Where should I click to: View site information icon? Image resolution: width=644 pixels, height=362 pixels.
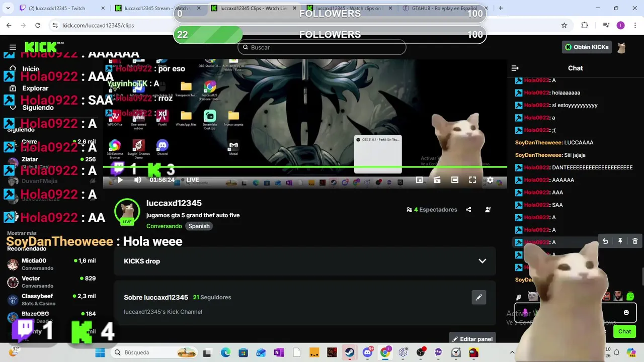pos(55,25)
